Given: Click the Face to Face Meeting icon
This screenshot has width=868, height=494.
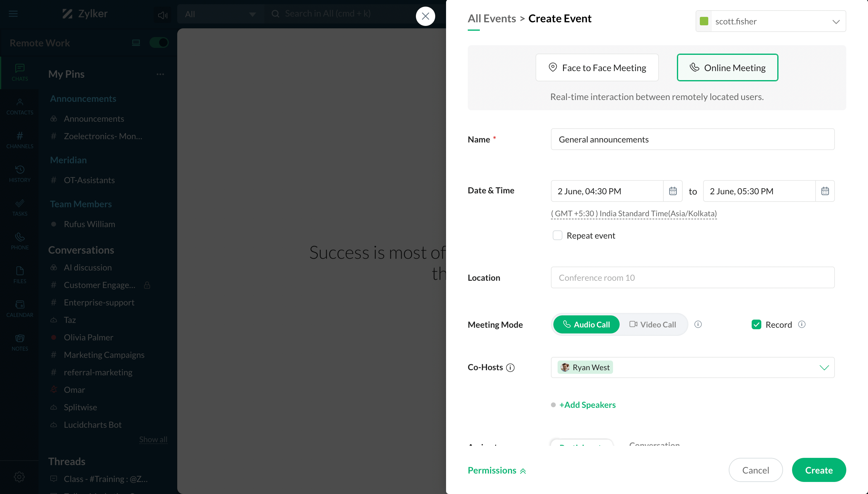Looking at the screenshot, I should pos(553,67).
